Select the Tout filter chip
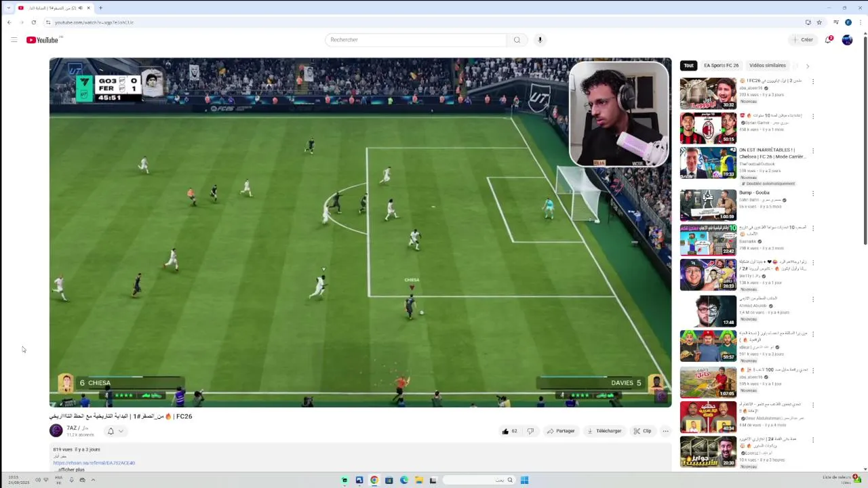Screen dimensions: 868x488 point(688,66)
